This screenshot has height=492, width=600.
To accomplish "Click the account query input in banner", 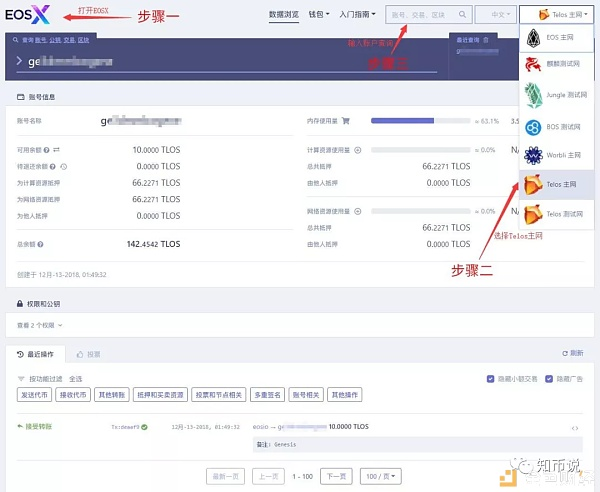I will (x=226, y=61).
